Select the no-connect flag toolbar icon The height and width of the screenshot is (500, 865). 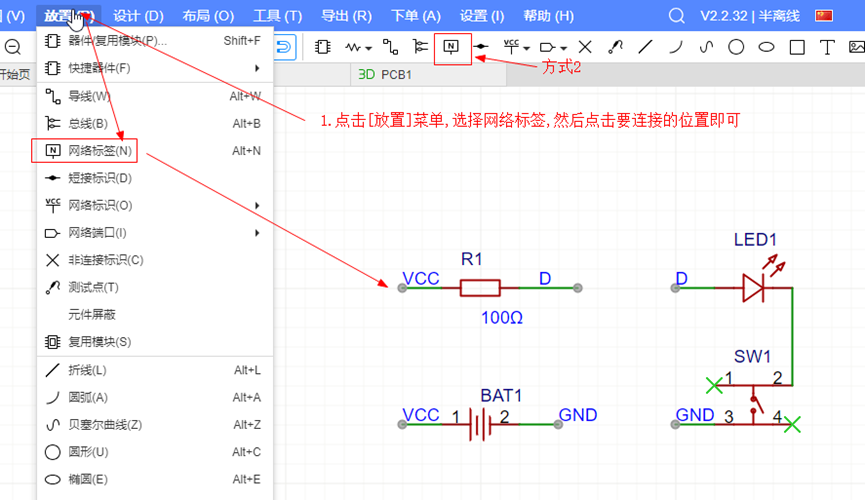[585, 47]
